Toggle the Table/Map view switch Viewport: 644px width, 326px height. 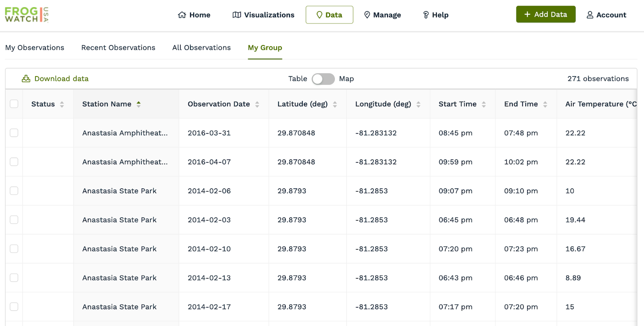pyautogui.click(x=323, y=79)
